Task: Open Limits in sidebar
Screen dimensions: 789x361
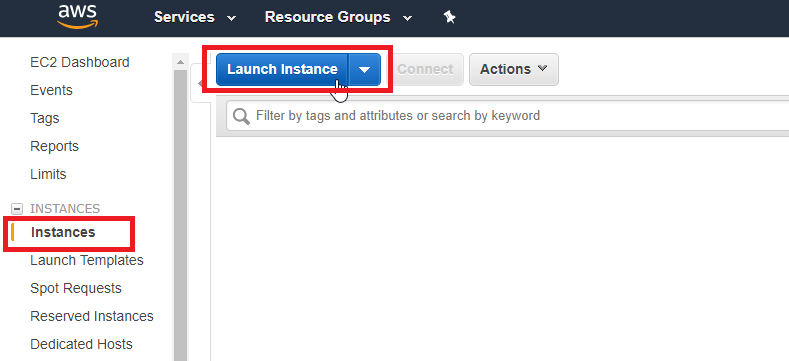Action: 48,175
